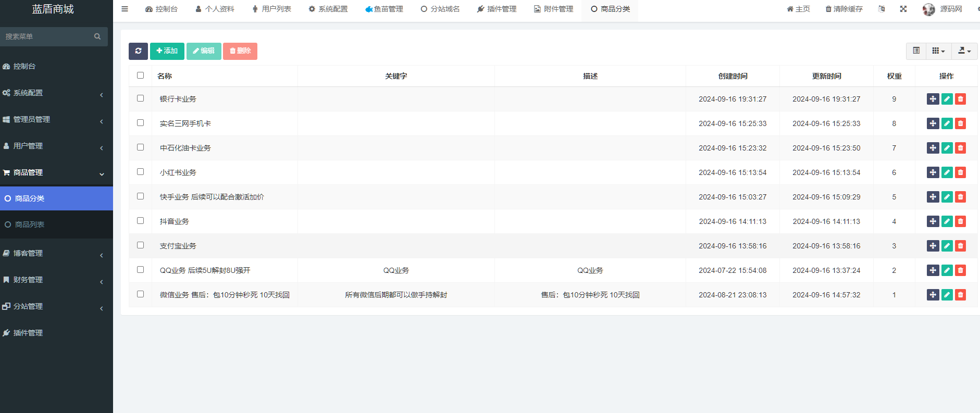Click the 搜索菜单 search input field
Image resolution: width=980 pixels, height=413 pixels.
click(48, 36)
